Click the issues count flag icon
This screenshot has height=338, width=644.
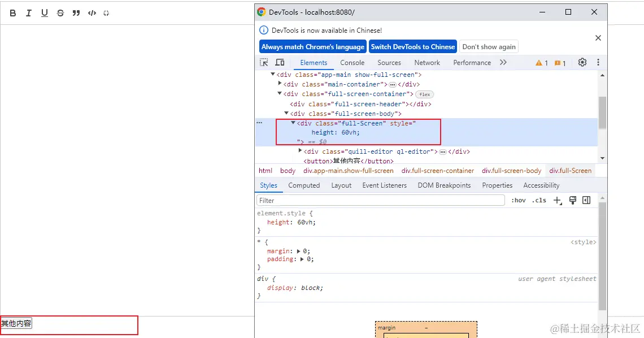pos(560,63)
